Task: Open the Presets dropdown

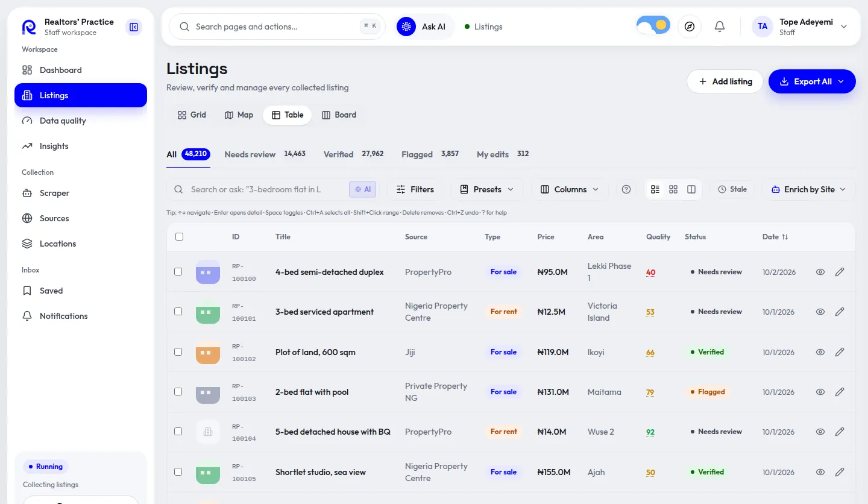Action: click(487, 189)
